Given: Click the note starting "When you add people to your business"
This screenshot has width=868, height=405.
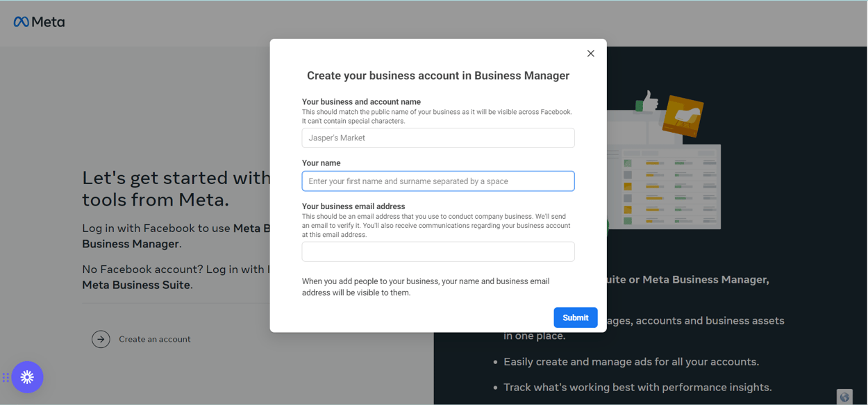Looking at the screenshot, I should tap(426, 287).
